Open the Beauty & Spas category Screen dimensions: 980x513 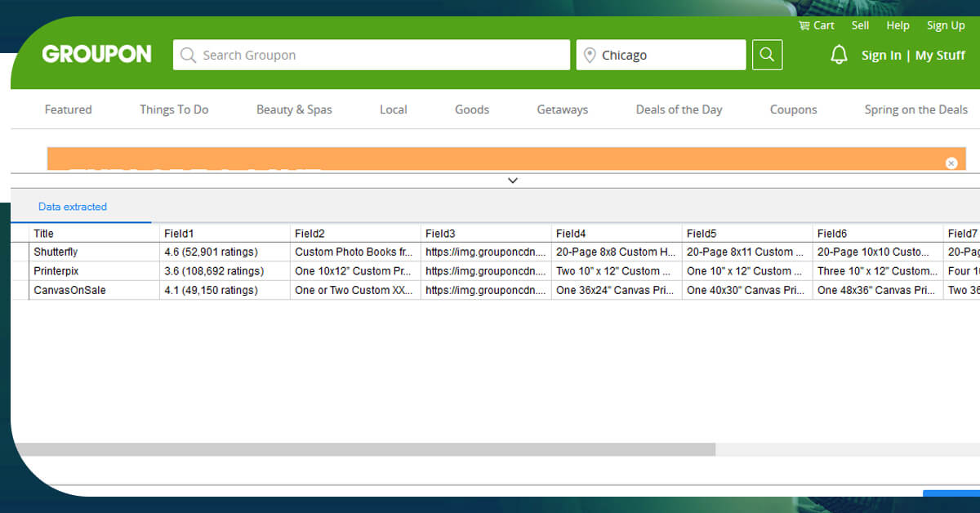click(x=294, y=109)
